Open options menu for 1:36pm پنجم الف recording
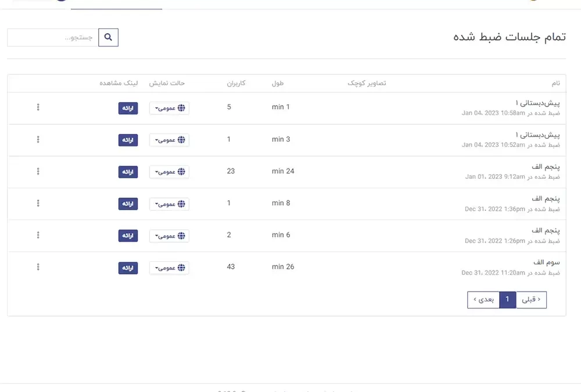Viewport: 581px width, 392px height. point(38,203)
